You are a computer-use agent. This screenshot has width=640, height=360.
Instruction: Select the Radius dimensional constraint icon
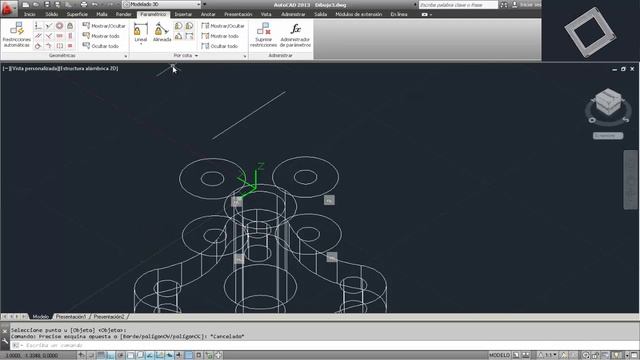[178, 26]
